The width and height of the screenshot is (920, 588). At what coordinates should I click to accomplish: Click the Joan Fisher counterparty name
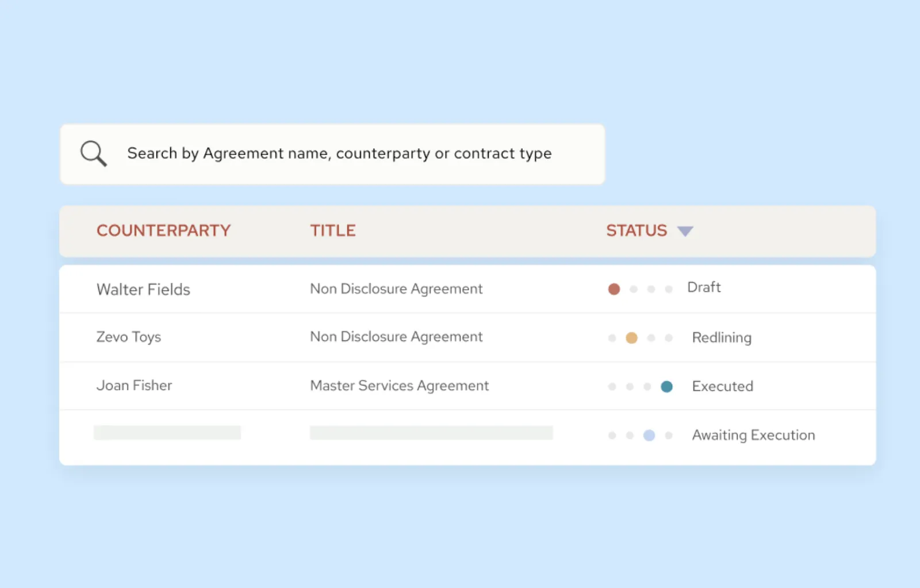pyautogui.click(x=134, y=386)
